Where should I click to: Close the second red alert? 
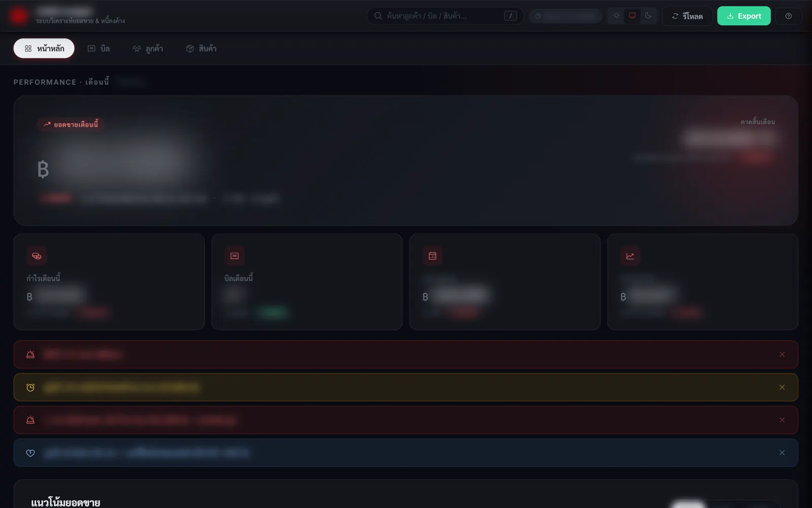coord(782,420)
